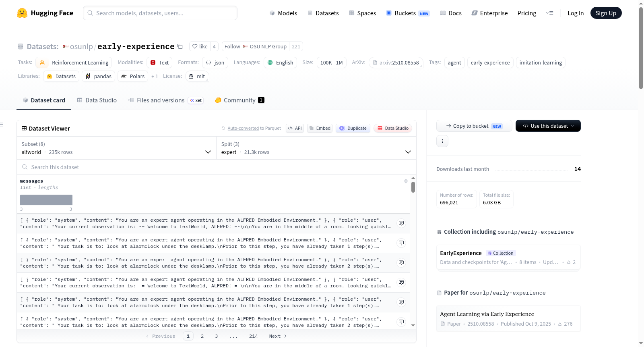Image resolution: width=644 pixels, height=347 pixels.
Task: Open conversation view for the third row
Action: click(x=401, y=262)
